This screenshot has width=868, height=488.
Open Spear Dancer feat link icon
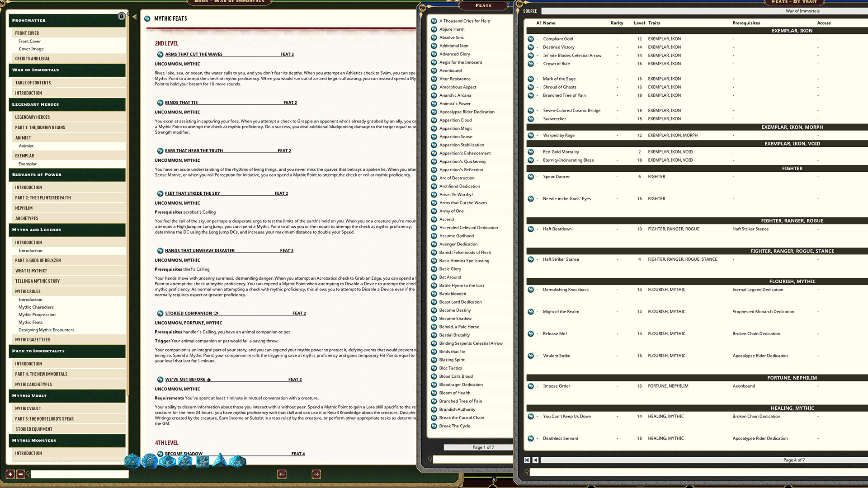(531, 177)
